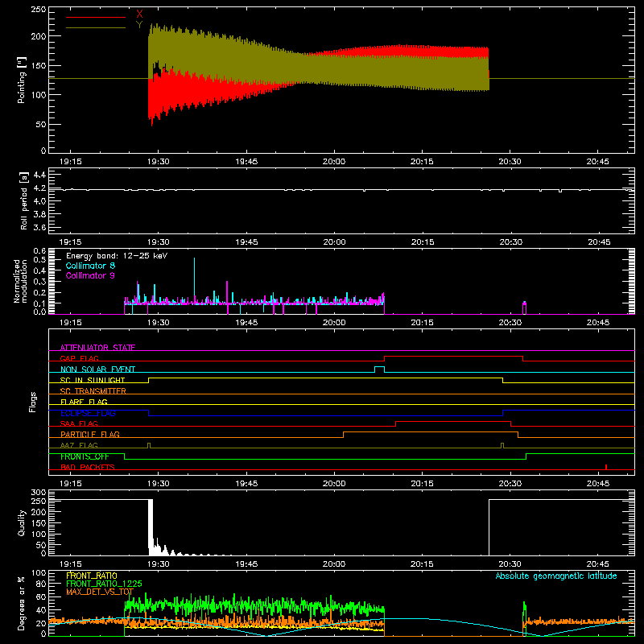This screenshot has height=644, width=644.
Task: Click 19:45 under the Roll period plot
Action: [x=246, y=242]
